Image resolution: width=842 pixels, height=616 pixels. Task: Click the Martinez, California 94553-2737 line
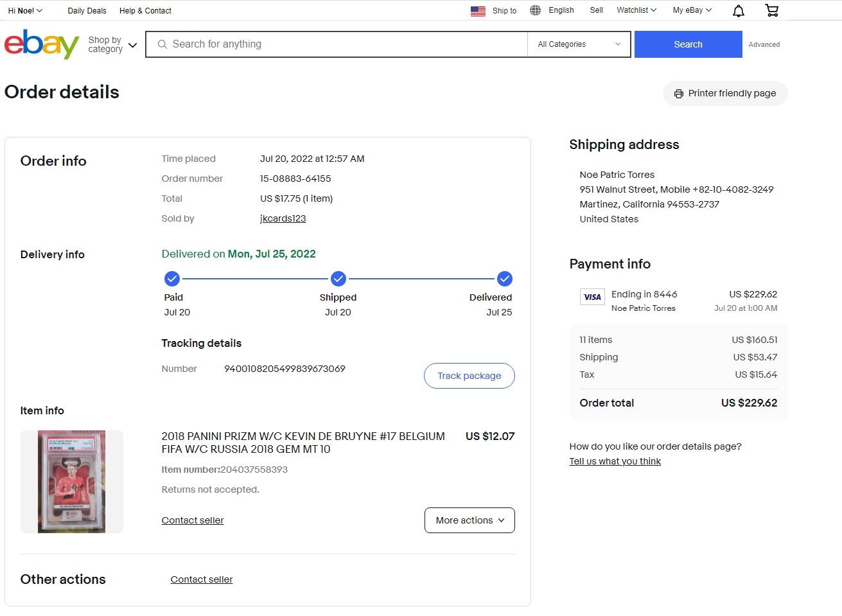click(649, 204)
